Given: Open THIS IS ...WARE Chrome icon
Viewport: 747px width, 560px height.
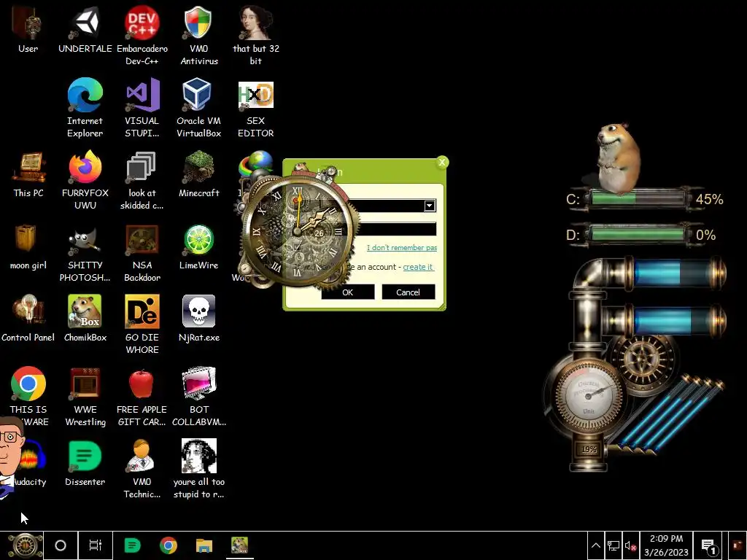Looking at the screenshot, I should pyautogui.click(x=28, y=384).
